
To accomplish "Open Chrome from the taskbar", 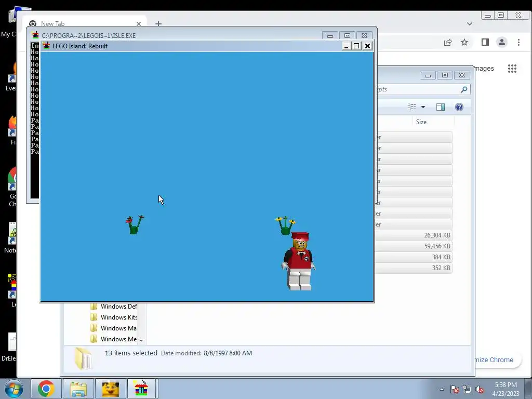I will tap(46, 389).
